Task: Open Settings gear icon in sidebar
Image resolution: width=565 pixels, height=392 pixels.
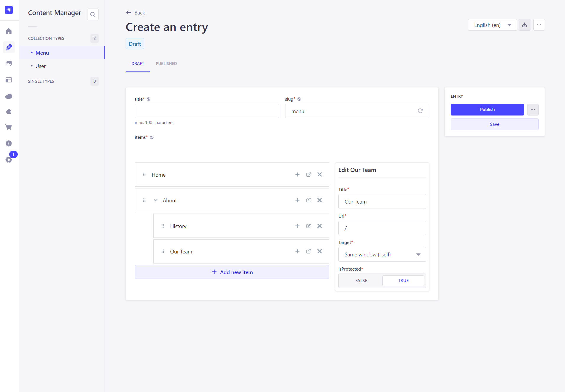Action: (9, 160)
